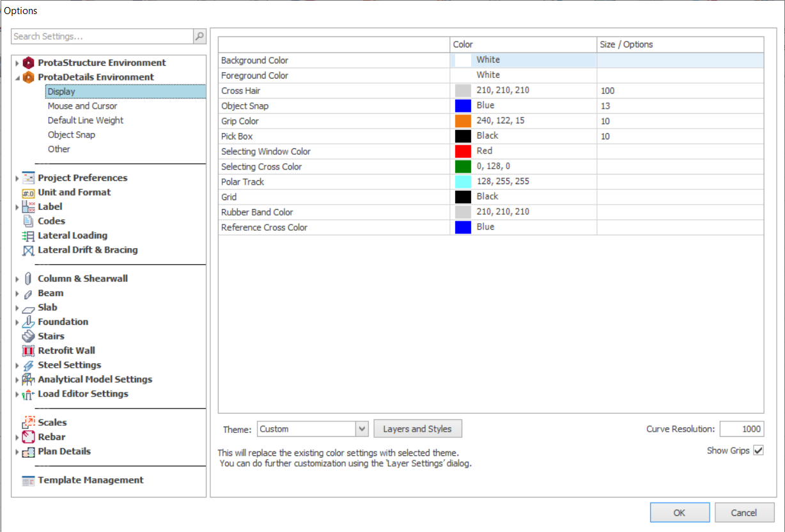The width and height of the screenshot is (785, 532).
Task: Expand the Column & Shearwall node
Action: point(17,279)
